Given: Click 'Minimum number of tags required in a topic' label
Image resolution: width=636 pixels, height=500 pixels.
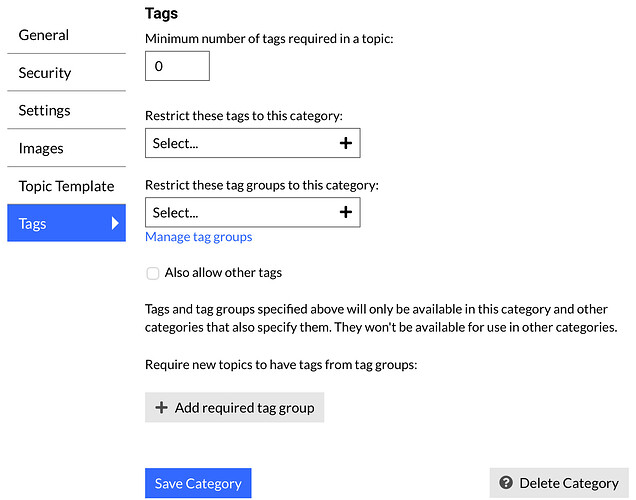Looking at the screenshot, I should click(x=269, y=39).
